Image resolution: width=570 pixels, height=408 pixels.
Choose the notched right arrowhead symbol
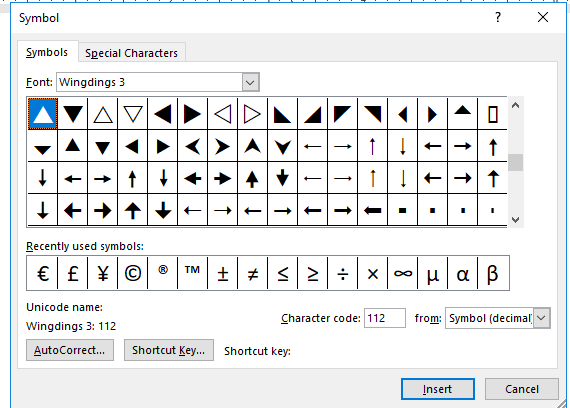(222, 146)
